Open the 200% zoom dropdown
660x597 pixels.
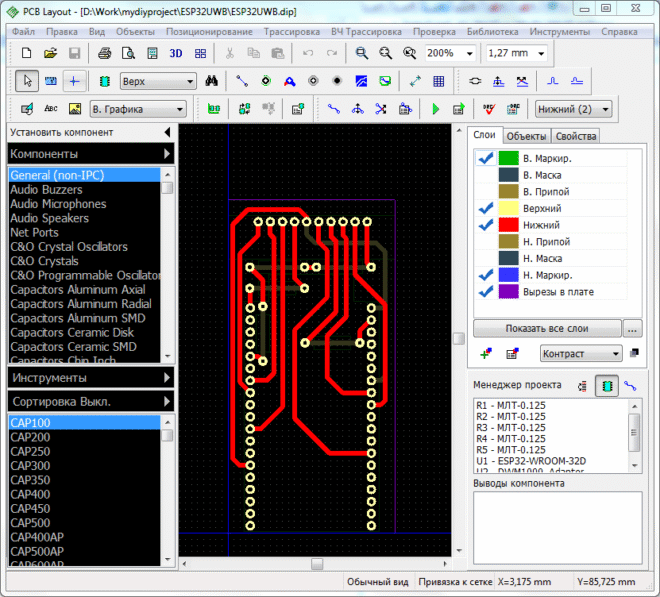point(469,53)
